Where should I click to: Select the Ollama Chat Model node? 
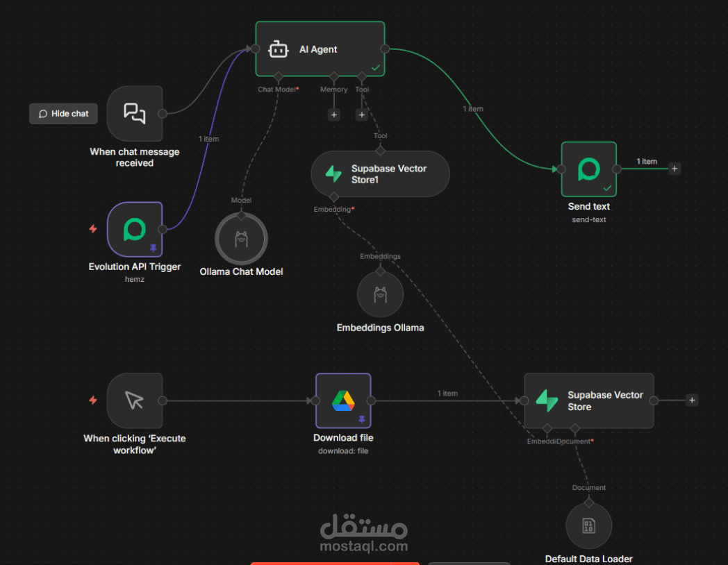(x=241, y=239)
